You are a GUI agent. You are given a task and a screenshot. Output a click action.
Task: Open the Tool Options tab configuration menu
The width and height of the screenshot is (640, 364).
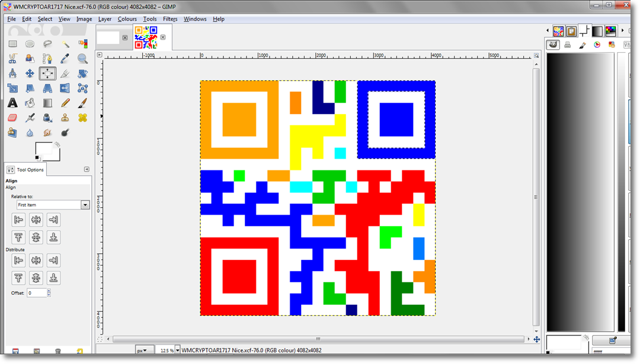[87, 169]
